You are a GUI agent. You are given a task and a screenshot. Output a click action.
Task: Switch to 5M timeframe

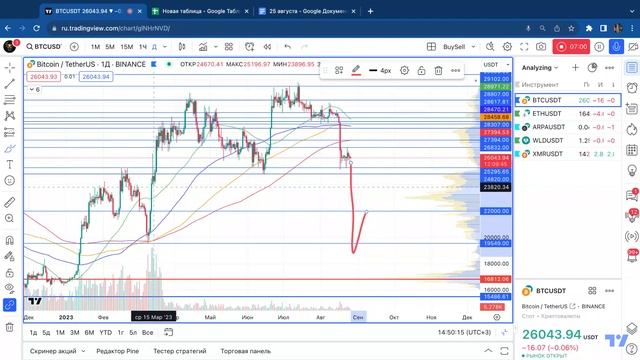[110, 47]
